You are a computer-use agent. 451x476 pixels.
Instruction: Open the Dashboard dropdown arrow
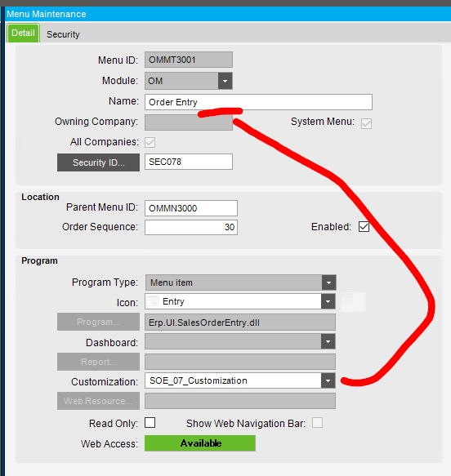pyautogui.click(x=328, y=341)
